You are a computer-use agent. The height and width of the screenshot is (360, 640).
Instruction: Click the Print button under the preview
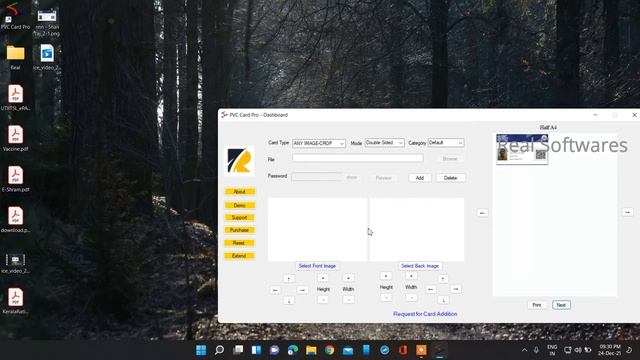click(536, 305)
